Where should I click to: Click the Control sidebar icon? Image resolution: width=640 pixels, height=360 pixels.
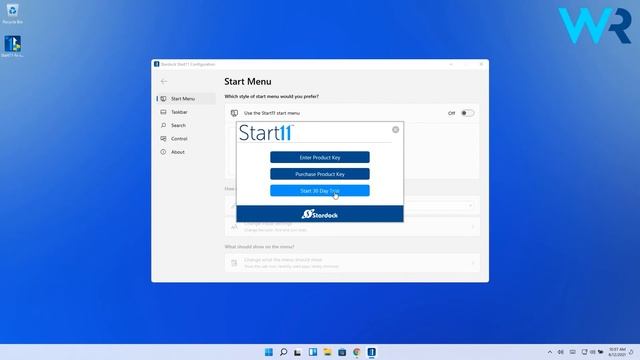click(163, 139)
